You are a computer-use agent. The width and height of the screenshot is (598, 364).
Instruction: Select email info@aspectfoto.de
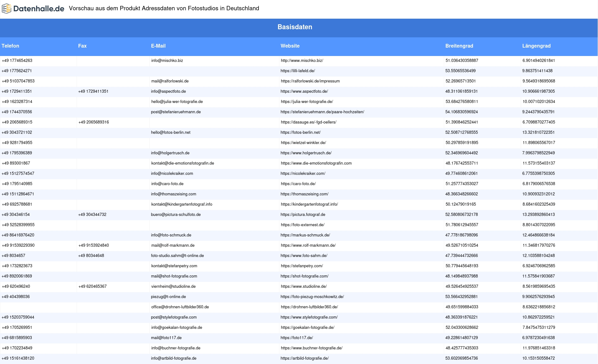coord(168,91)
